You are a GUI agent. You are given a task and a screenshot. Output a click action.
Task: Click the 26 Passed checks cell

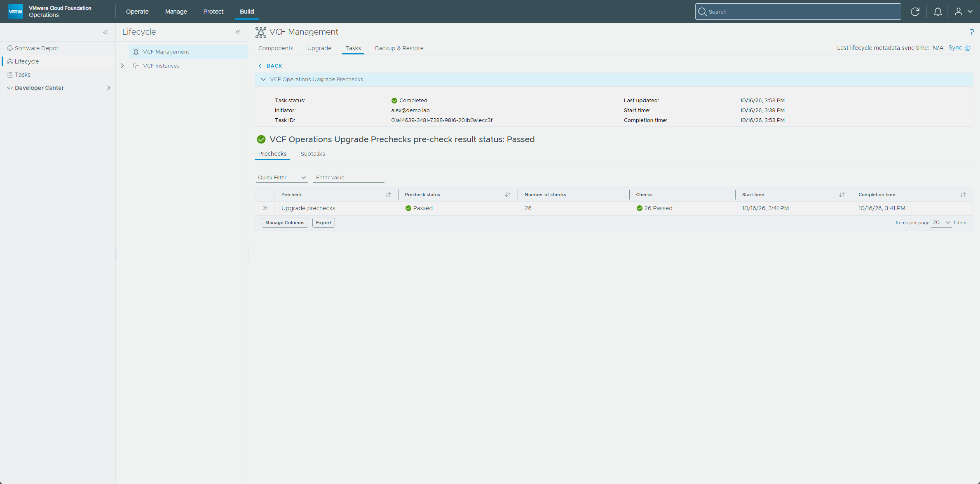pyautogui.click(x=654, y=208)
